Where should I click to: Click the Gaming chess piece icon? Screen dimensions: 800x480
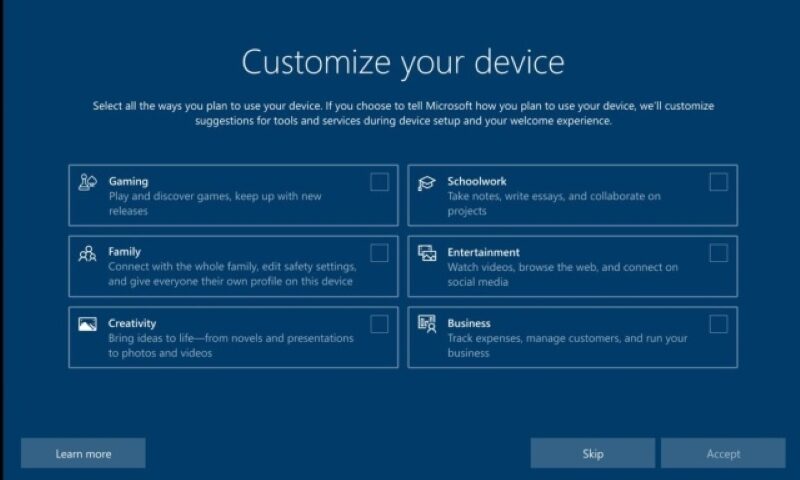pos(87,182)
